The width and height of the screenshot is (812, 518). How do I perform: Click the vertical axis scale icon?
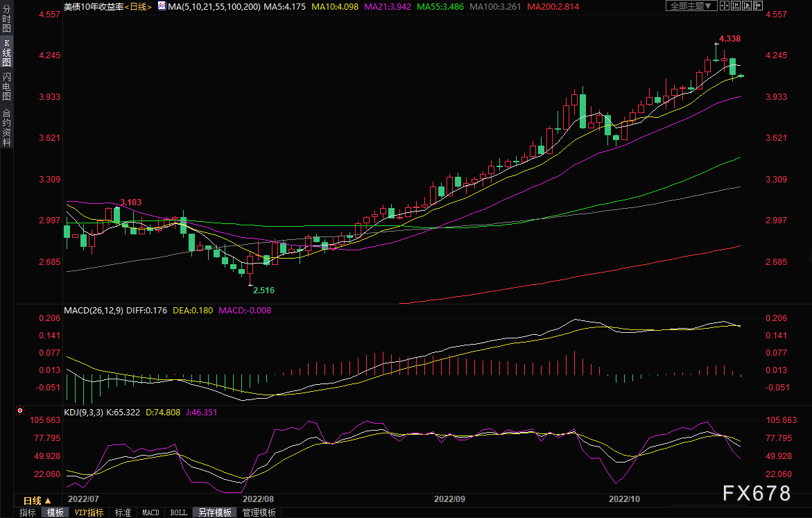point(734,6)
